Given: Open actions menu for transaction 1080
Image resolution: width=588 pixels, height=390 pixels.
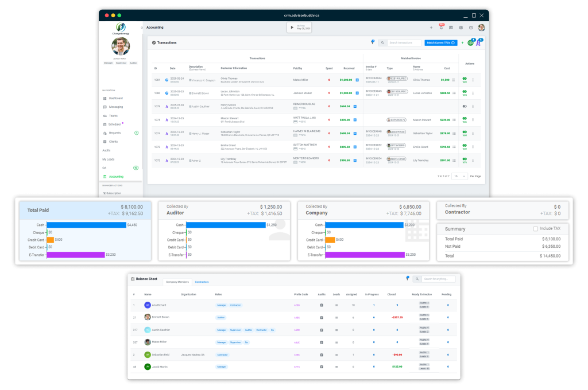Looking at the screenshot, I should pos(473,93).
